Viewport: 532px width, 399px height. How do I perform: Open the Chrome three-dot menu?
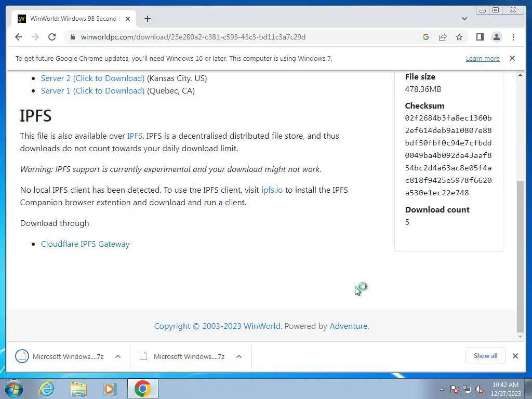513,37
